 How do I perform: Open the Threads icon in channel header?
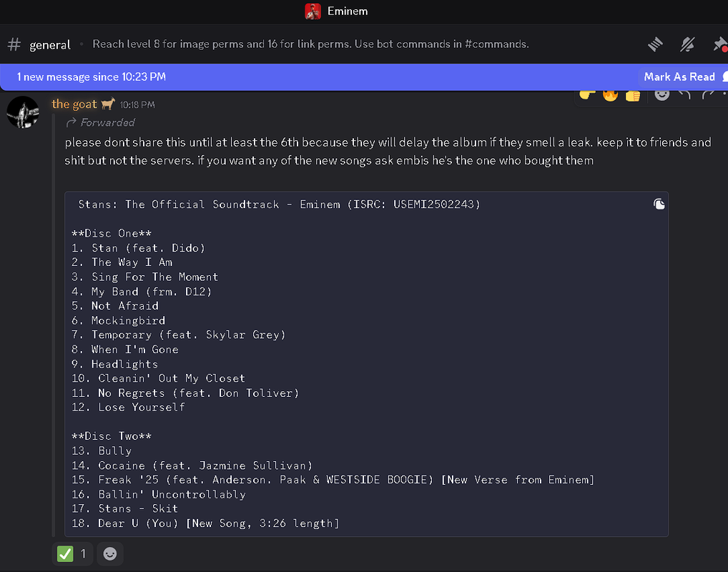[x=655, y=44]
